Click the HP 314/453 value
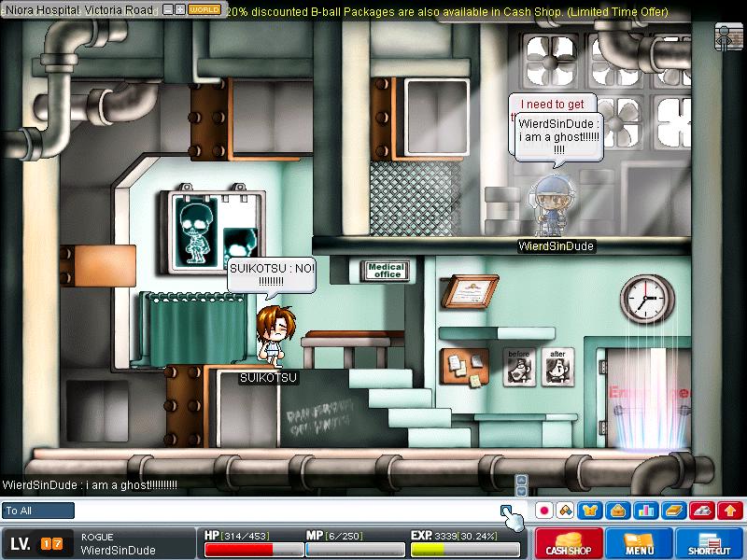 [x=247, y=536]
